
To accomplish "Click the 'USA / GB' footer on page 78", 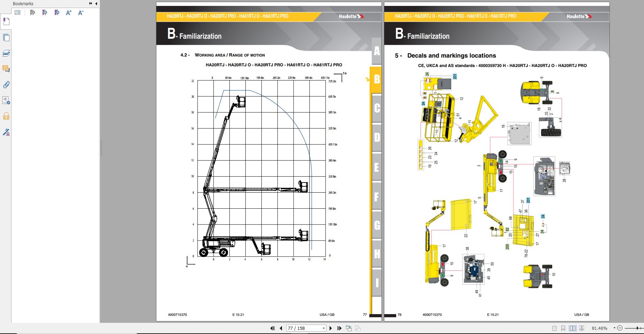I will (582, 315).
